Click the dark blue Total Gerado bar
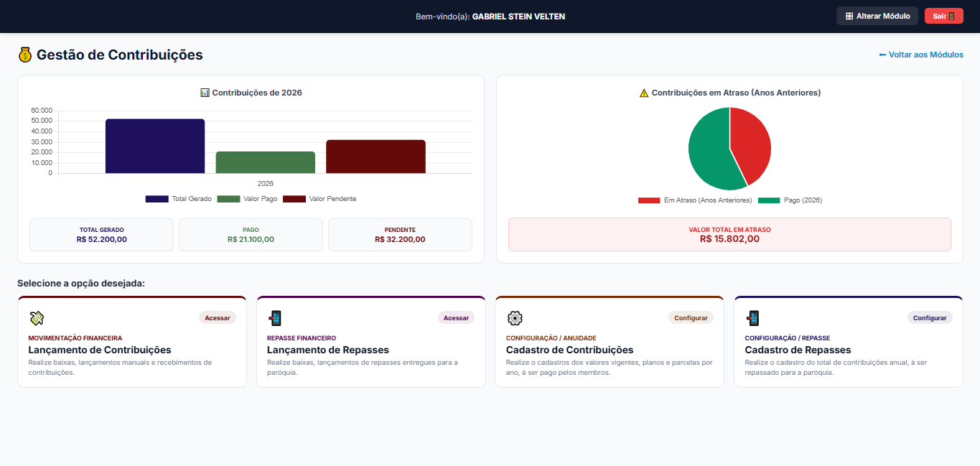 (x=155, y=146)
